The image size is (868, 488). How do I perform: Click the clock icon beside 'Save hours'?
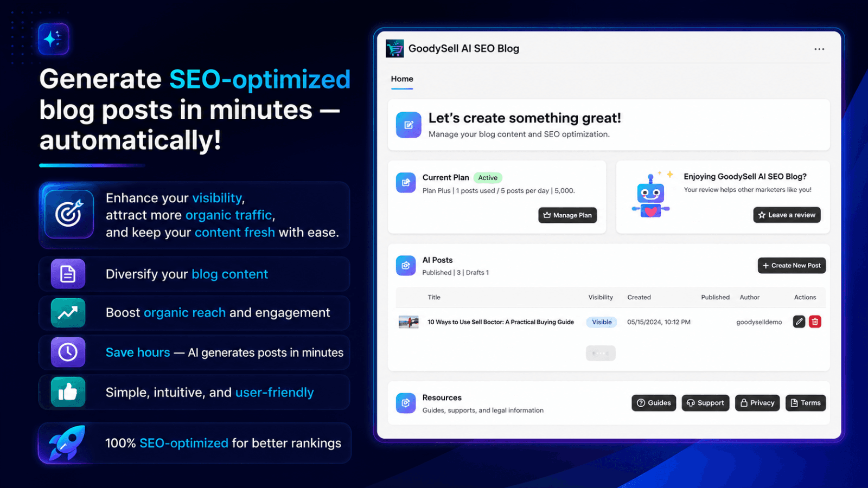(x=68, y=352)
